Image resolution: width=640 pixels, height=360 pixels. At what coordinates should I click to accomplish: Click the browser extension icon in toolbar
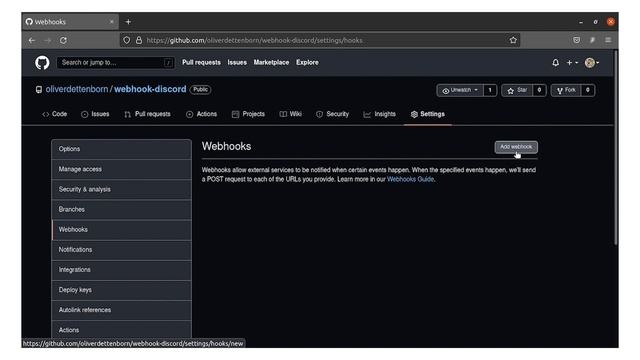pyautogui.click(x=592, y=40)
